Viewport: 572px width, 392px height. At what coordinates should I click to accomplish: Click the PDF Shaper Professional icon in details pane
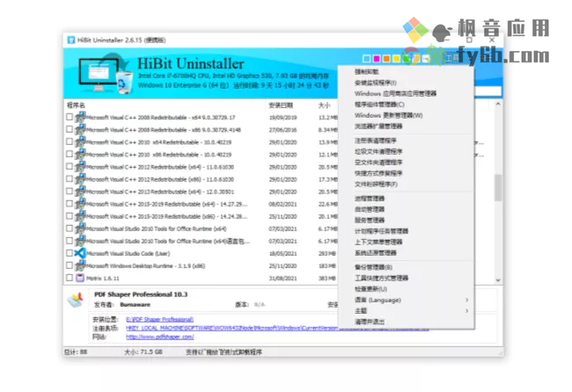coord(76,300)
